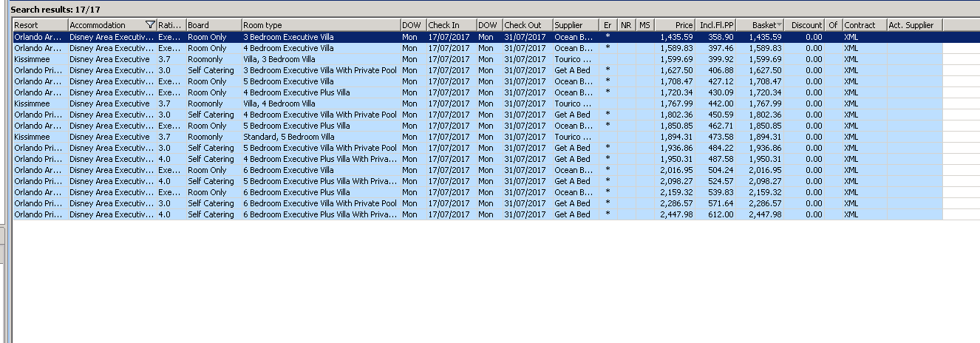Click XML contract cell in 2,159.32 row
Viewport: 980px width, 343px height.
(x=864, y=192)
